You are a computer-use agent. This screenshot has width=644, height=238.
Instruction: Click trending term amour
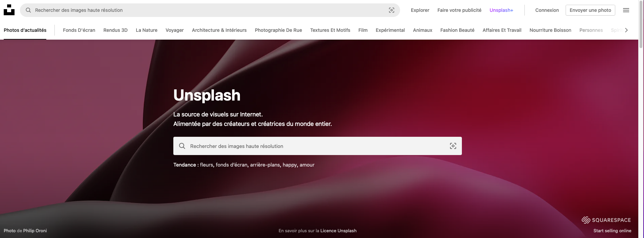[x=307, y=165]
